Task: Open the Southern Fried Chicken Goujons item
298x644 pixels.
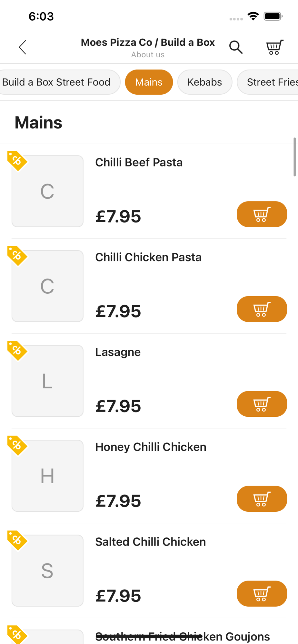Action: pyautogui.click(x=183, y=636)
